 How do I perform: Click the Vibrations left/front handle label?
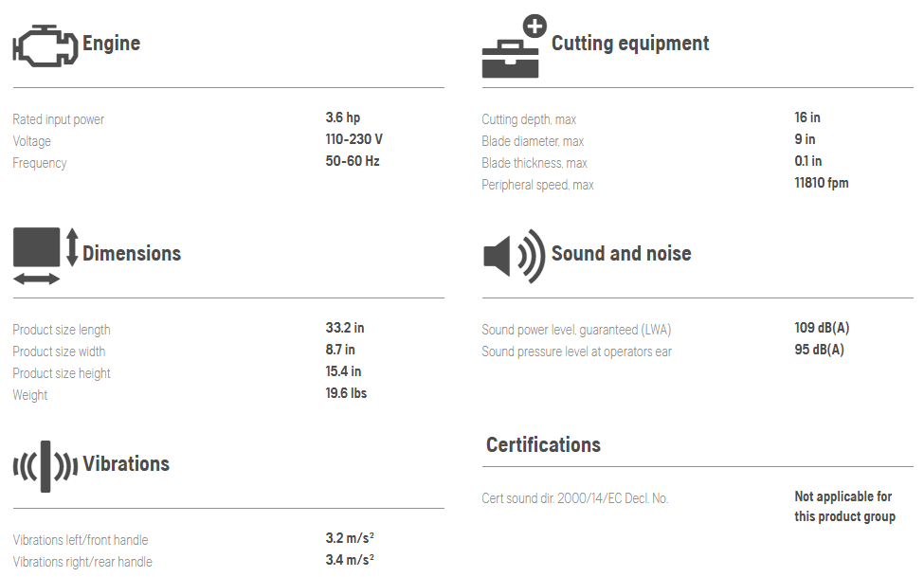[81, 540]
